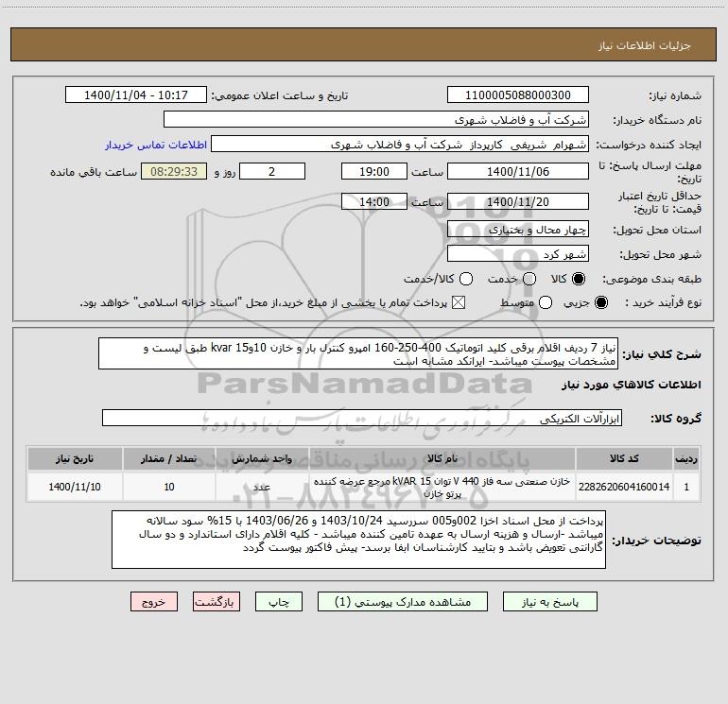Click the تعداد / مقدار column header
728x704 pixels.
coord(169,458)
